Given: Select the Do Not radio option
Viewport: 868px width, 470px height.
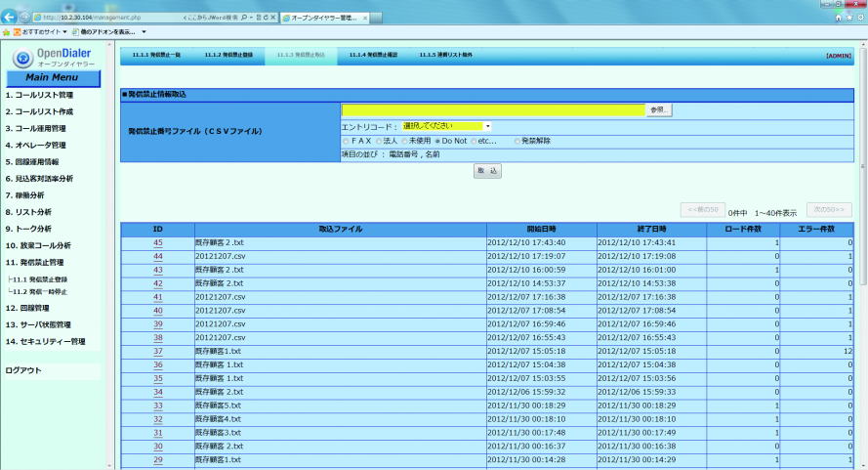Looking at the screenshot, I should [437, 142].
